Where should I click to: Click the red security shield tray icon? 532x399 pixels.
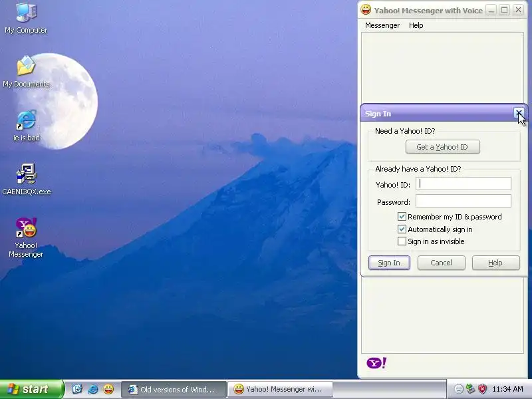click(482, 389)
